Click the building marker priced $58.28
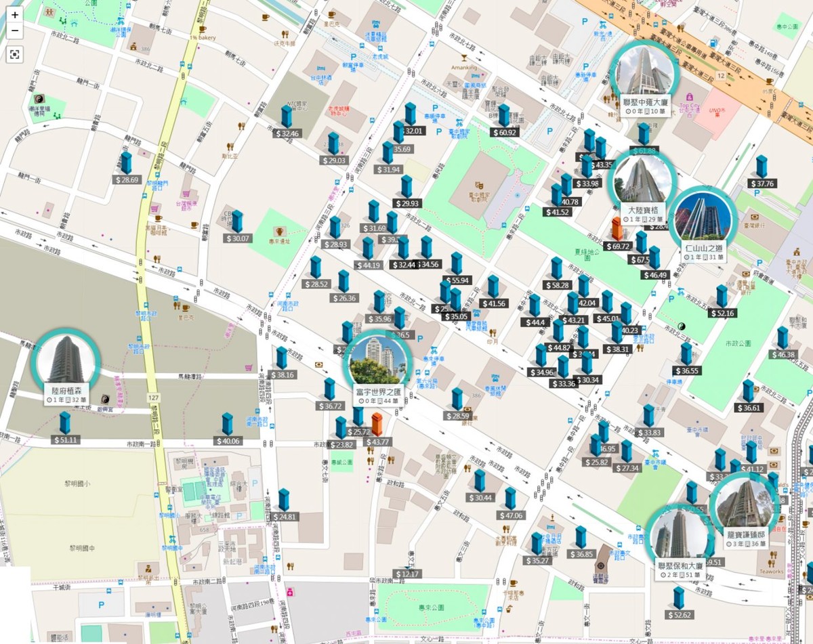The width and height of the screenshot is (813, 644). pyautogui.click(x=556, y=274)
